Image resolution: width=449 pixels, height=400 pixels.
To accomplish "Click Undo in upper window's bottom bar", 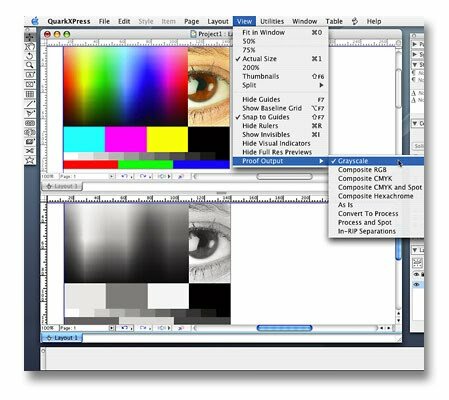I will pyautogui.click(x=124, y=176).
